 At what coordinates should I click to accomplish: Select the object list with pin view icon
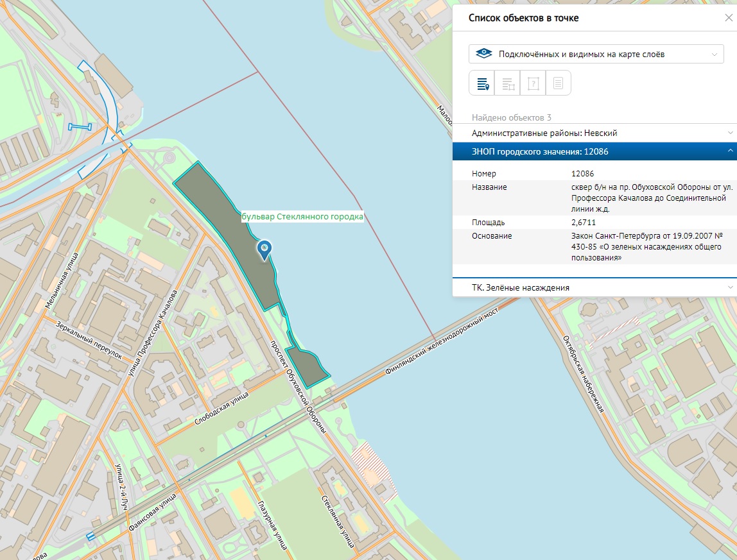(x=482, y=83)
